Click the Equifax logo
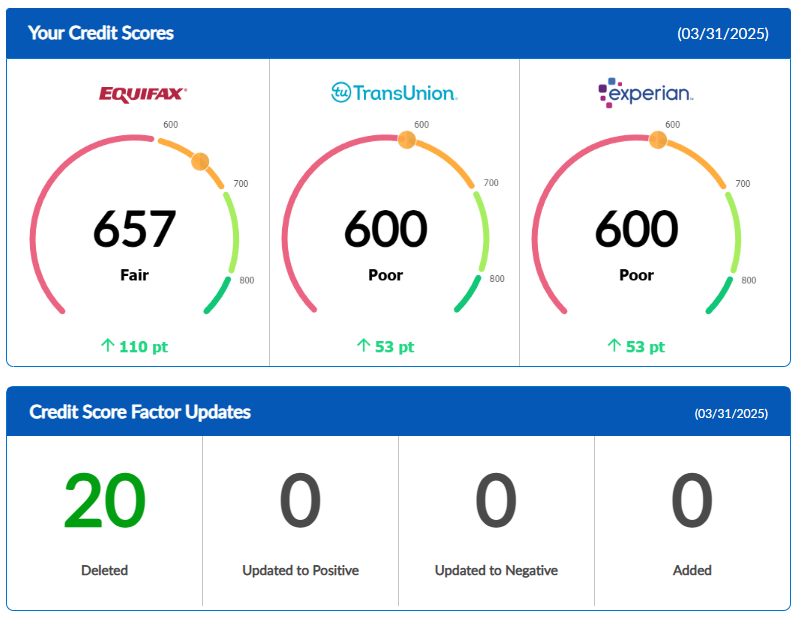Image resolution: width=799 pixels, height=618 pixels. click(143, 94)
